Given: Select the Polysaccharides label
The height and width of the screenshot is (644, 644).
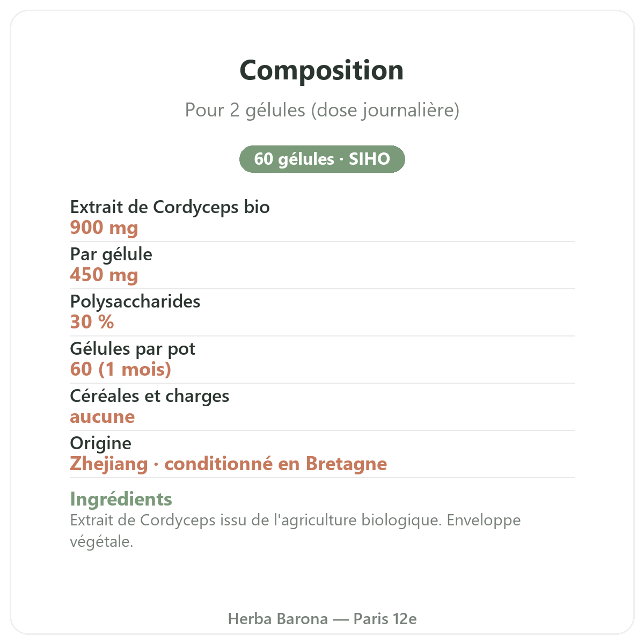Looking at the screenshot, I should click(x=135, y=302).
